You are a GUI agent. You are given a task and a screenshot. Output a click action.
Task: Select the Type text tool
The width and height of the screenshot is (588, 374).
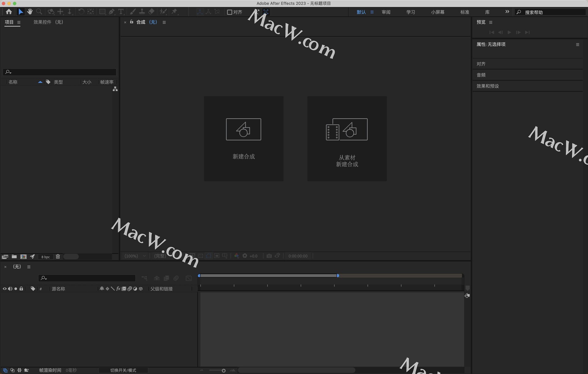(121, 12)
